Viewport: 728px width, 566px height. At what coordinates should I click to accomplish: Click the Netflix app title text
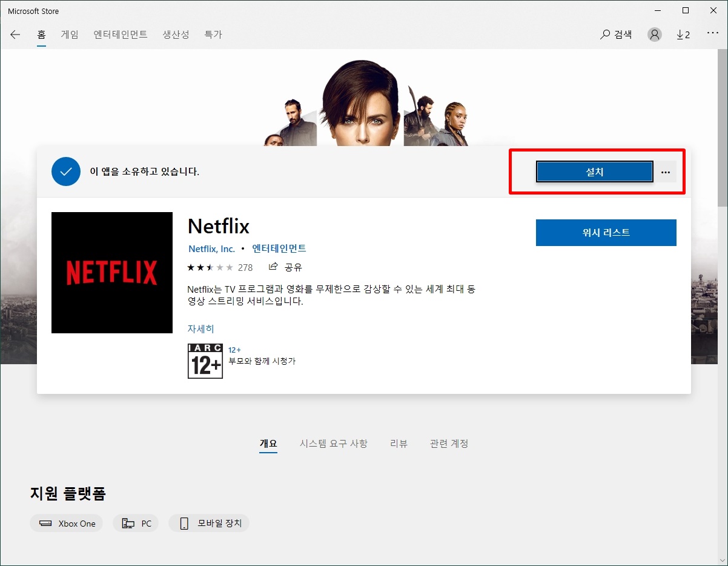click(x=219, y=226)
